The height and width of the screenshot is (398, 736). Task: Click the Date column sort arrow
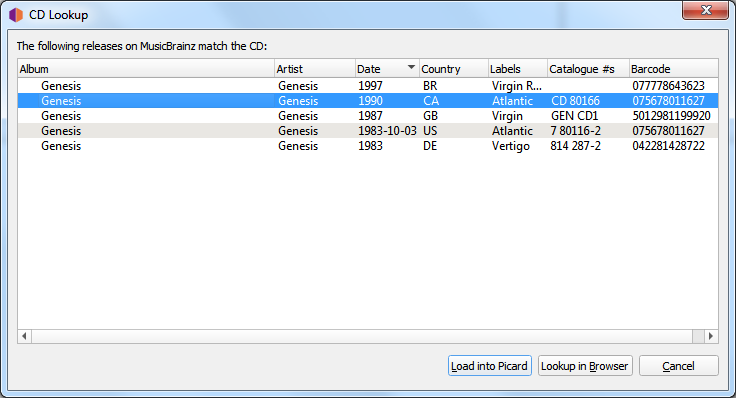coord(411,68)
